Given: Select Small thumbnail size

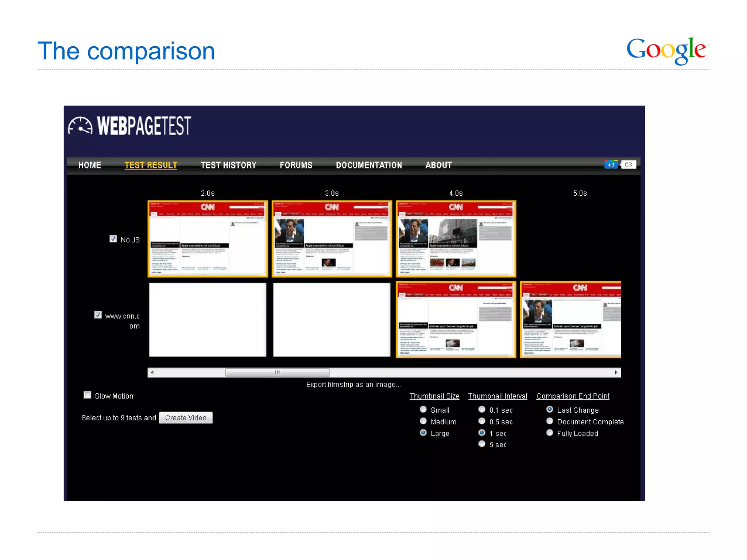Looking at the screenshot, I should tap(423, 409).
